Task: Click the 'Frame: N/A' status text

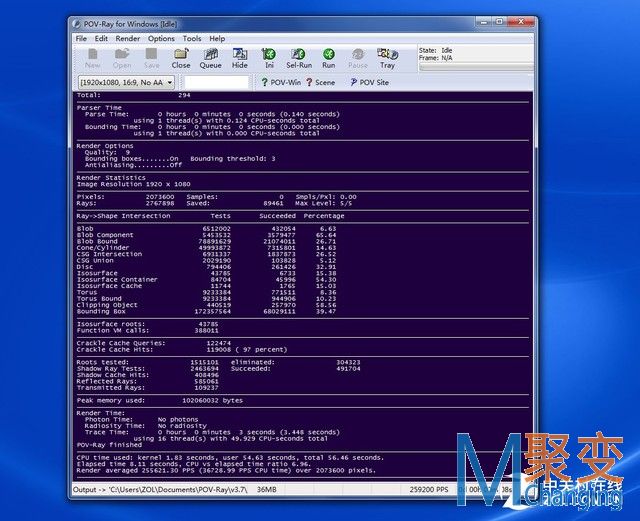Action: click(x=436, y=58)
